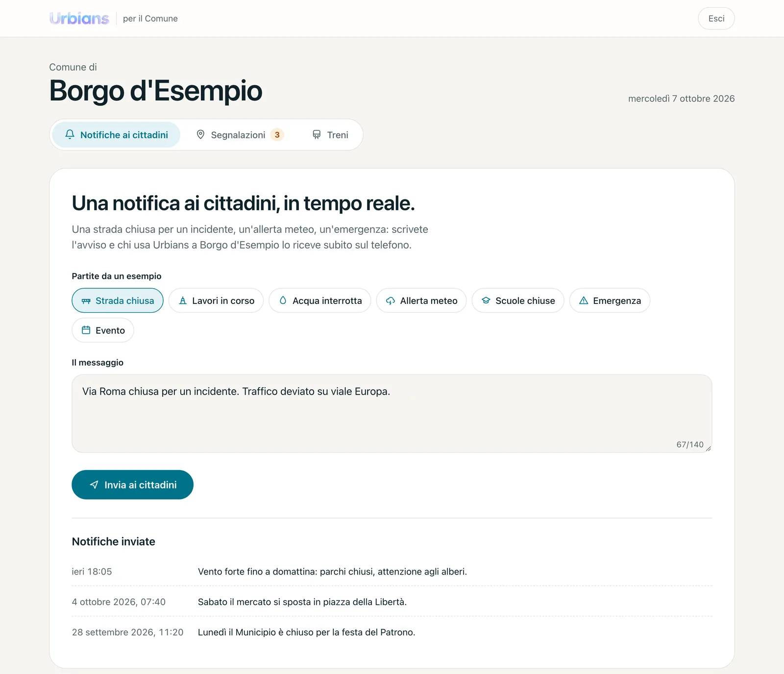Choose the Lavori in corso example
Screen dimensions: 784x674
[216, 300]
